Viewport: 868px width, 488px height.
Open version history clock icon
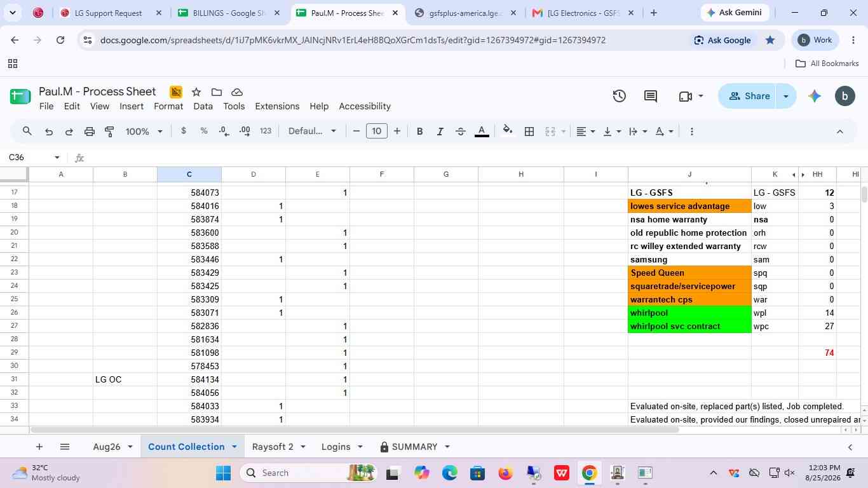620,96
